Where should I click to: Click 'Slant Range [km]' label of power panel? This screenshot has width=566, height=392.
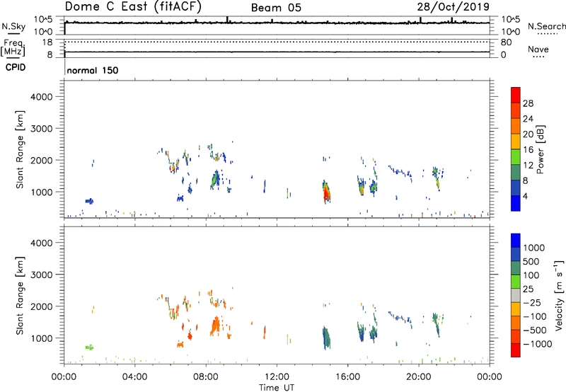20,149
